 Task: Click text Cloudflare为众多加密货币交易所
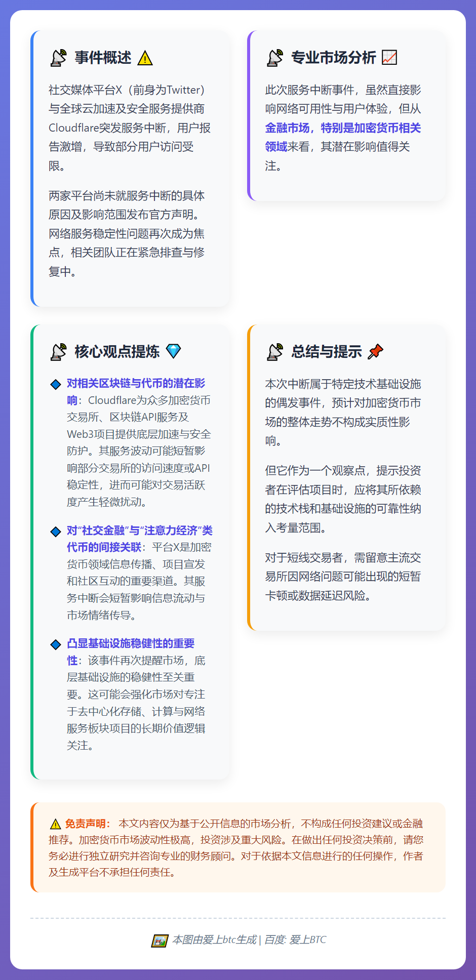[139, 451]
